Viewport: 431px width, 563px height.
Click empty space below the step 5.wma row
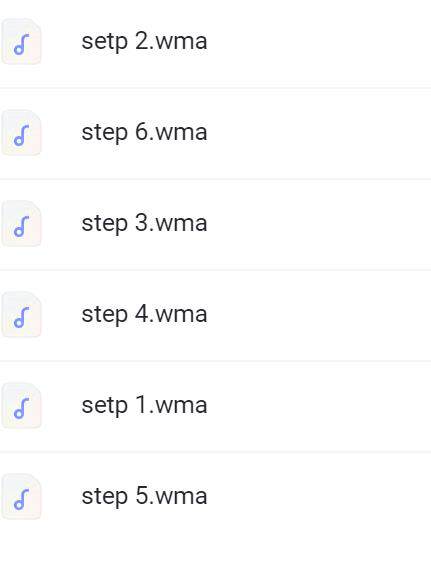(216, 551)
